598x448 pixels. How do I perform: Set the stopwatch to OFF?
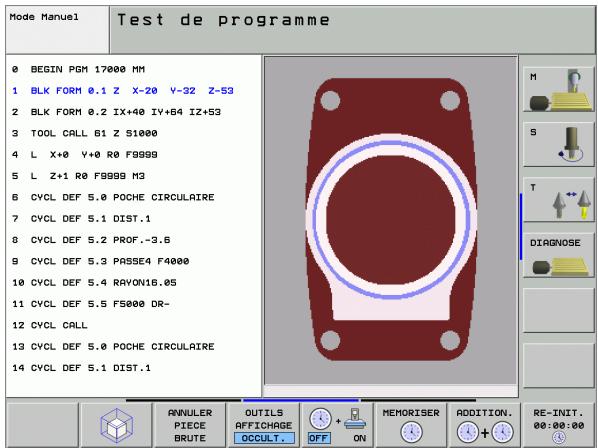(319, 438)
